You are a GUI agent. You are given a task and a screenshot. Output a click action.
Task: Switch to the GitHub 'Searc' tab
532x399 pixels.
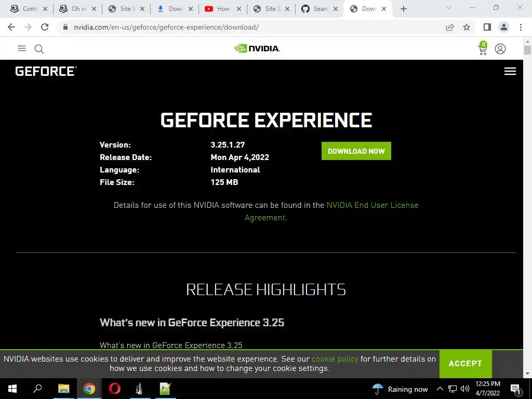pos(320,9)
